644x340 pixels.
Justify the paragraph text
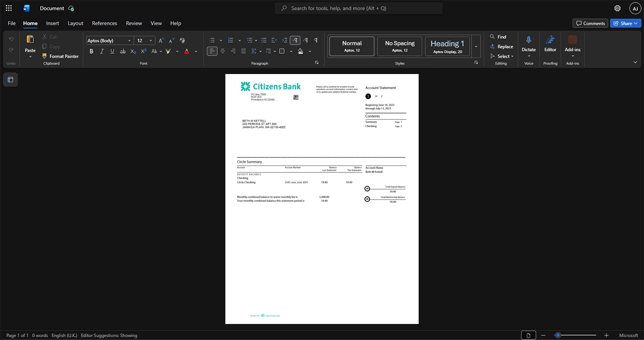click(x=243, y=51)
